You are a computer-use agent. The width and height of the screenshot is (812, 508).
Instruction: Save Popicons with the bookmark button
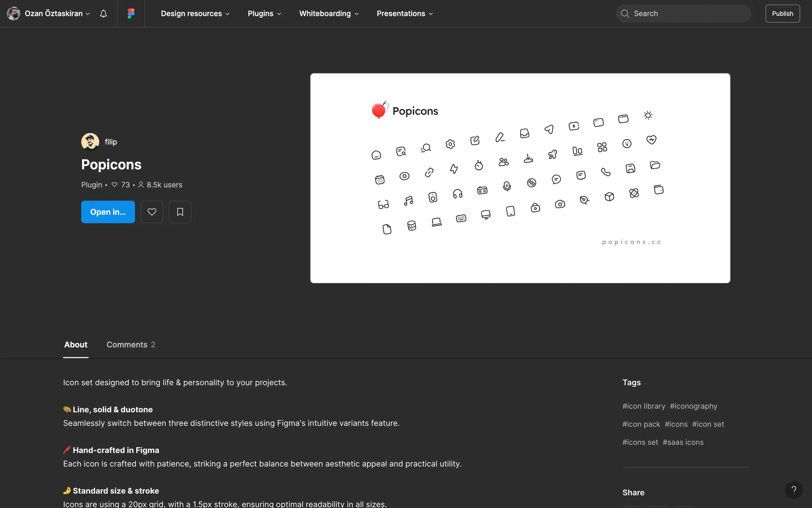coord(180,212)
